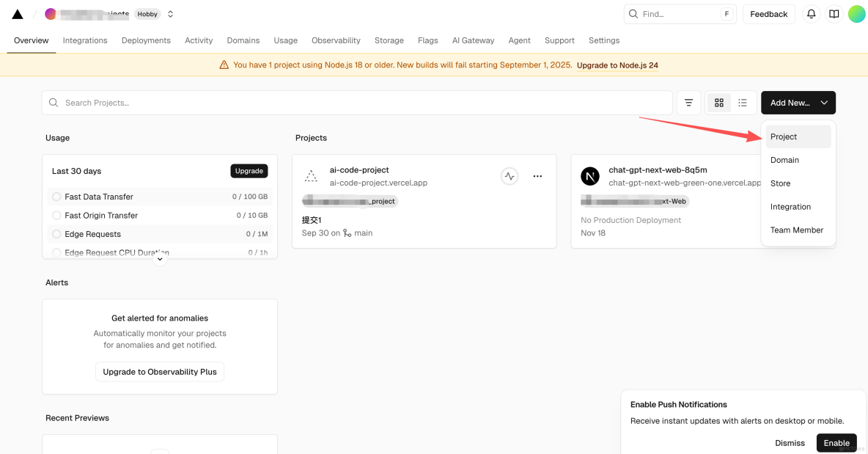Click the Hobby plan badge
Viewport: 868px width, 454px height.
pyautogui.click(x=149, y=13)
